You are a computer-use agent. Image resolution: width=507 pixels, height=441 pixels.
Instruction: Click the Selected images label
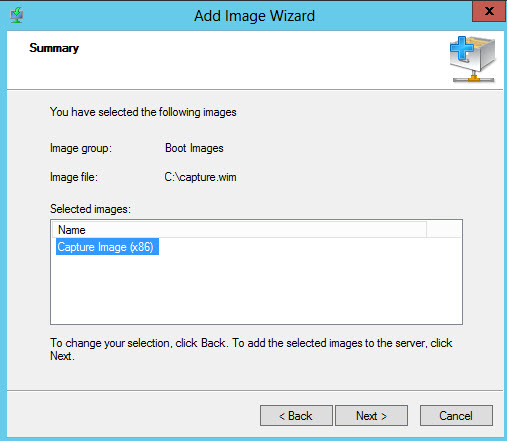click(x=90, y=209)
